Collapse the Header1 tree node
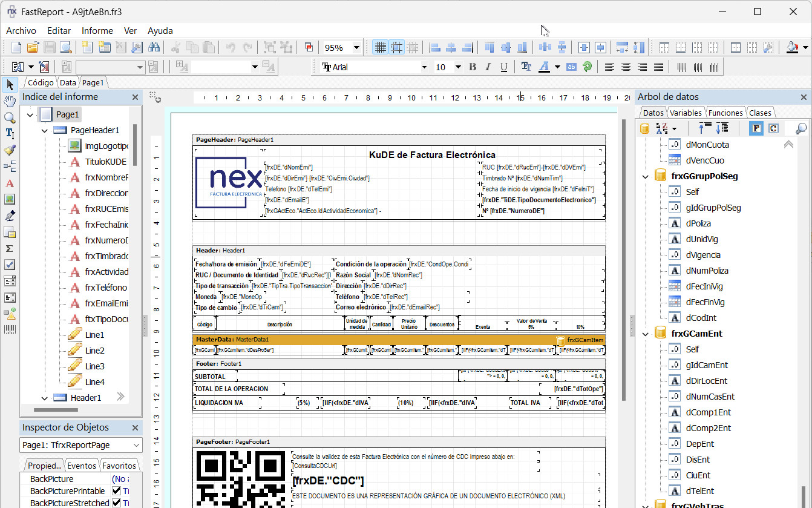The height and width of the screenshot is (508, 812). (45, 398)
